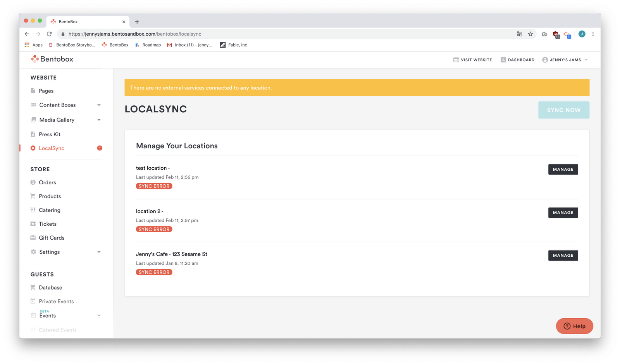Open new browser tab with plus
This screenshot has height=364, width=620.
[x=137, y=22]
